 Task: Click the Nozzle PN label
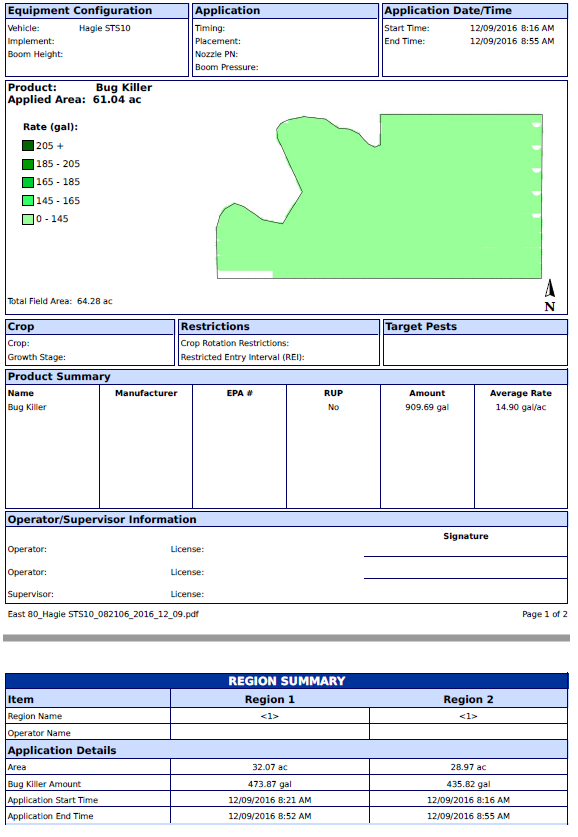216,54
